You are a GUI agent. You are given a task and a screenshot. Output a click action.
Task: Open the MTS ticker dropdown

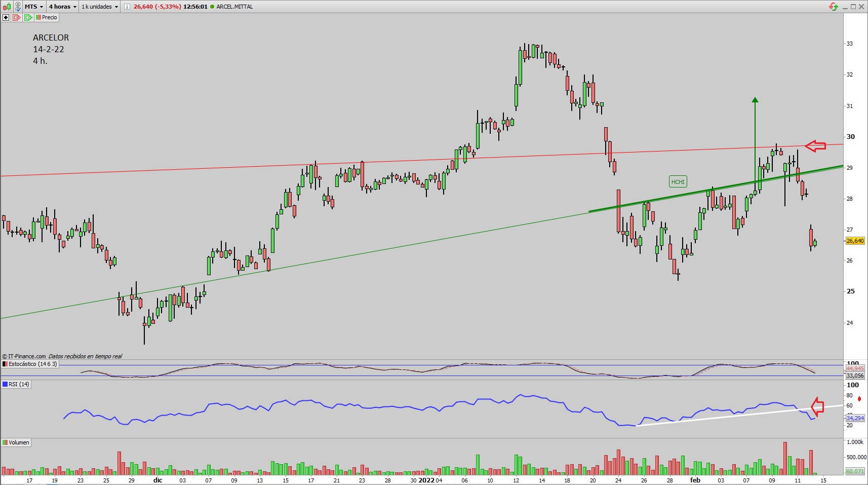point(34,7)
